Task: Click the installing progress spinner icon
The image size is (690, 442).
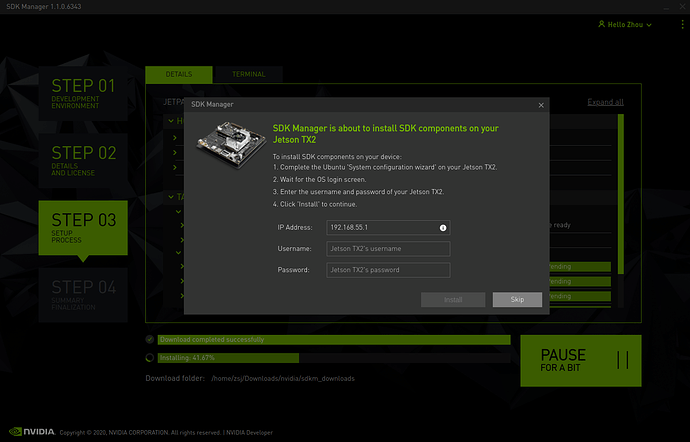Action: 150,357
